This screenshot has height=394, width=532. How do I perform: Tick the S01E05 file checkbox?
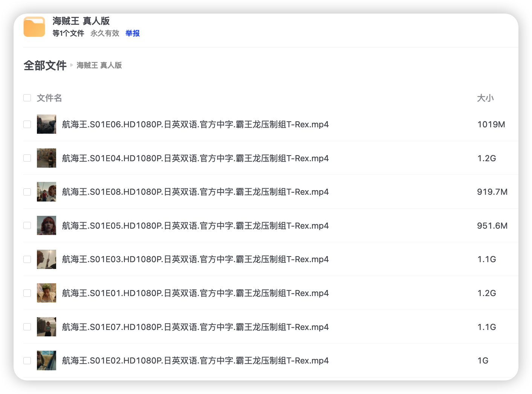pyautogui.click(x=27, y=225)
